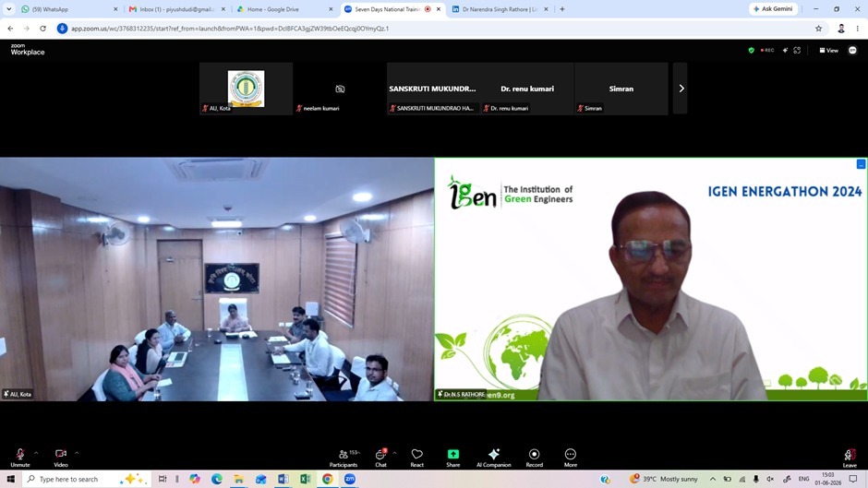Open weather widget 39°C Mostly sunny
This screenshot has width=868, height=488.
(663, 479)
